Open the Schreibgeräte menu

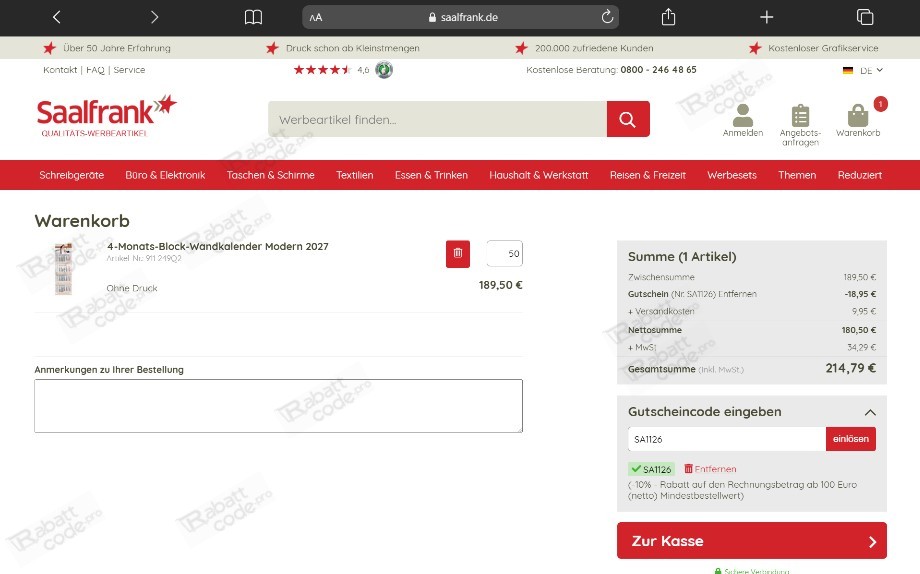pyautogui.click(x=72, y=175)
